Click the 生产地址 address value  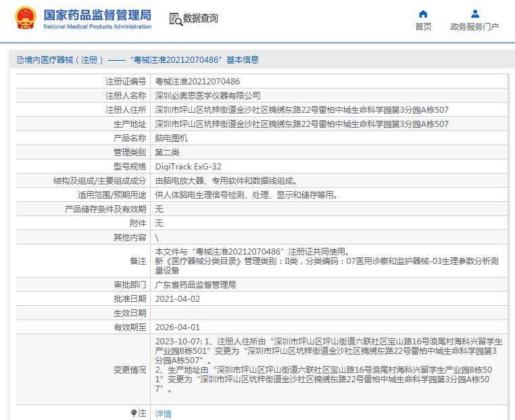[x=301, y=124]
